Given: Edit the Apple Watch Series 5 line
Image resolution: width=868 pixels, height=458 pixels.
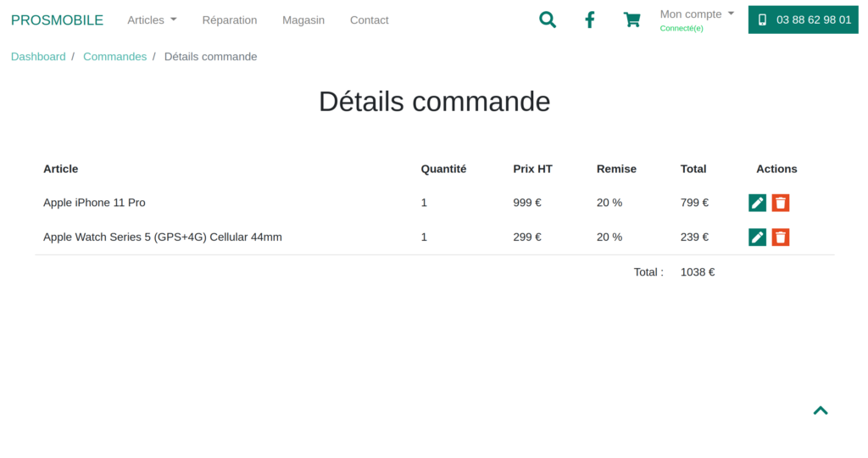Looking at the screenshot, I should (757, 237).
